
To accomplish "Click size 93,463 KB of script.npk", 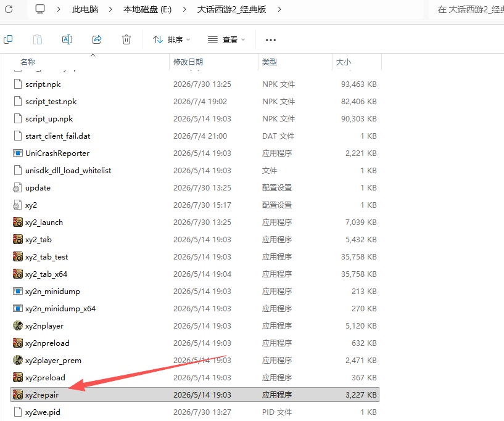I will (x=358, y=84).
